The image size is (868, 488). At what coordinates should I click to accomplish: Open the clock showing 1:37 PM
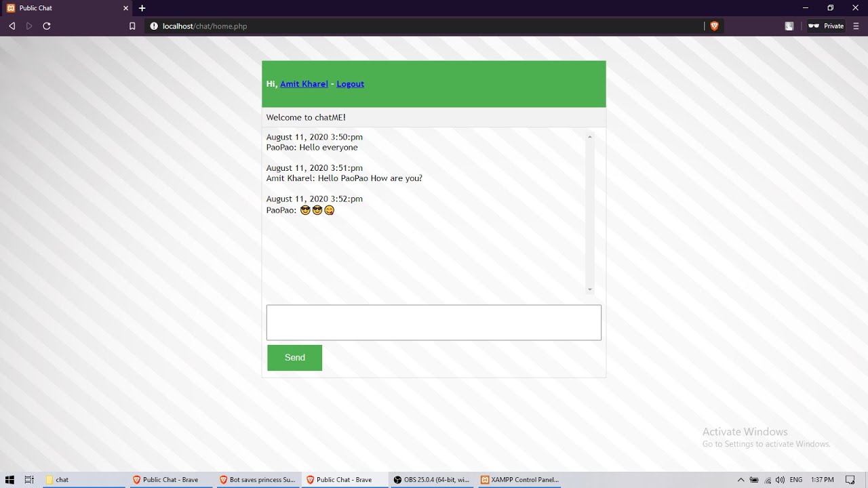pyautogui.click(x=823, y=480)
